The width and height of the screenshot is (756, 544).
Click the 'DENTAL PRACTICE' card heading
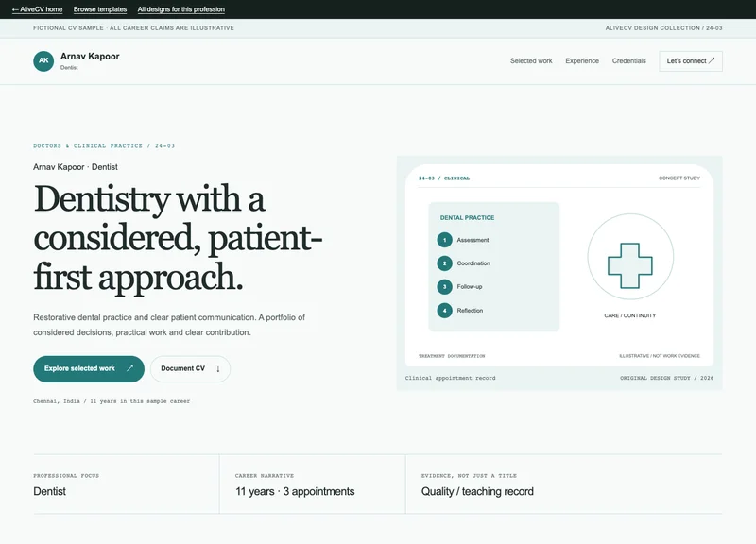(467, 218)
